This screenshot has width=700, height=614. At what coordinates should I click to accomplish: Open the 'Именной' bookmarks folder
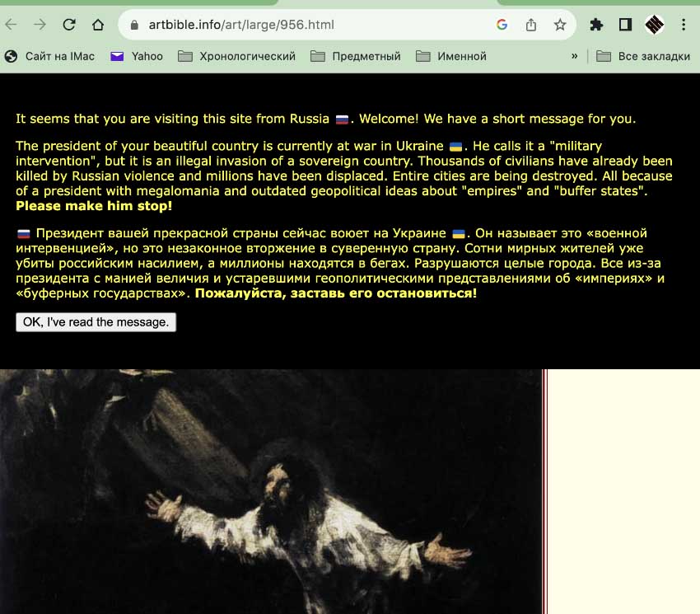(x=451, y=56)
